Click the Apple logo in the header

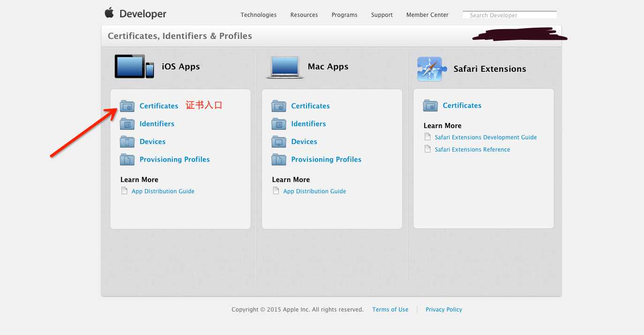coord(109,13)
